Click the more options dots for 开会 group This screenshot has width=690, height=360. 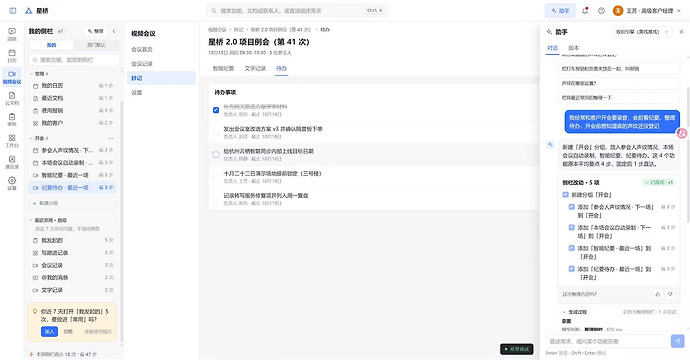coord(111,138)
